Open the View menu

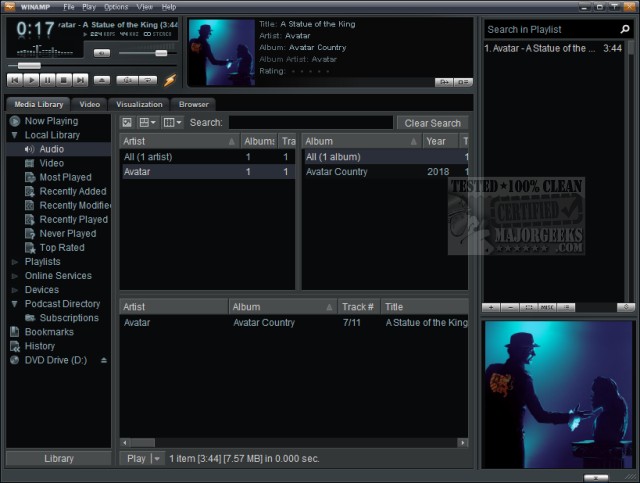click(144, 7)
